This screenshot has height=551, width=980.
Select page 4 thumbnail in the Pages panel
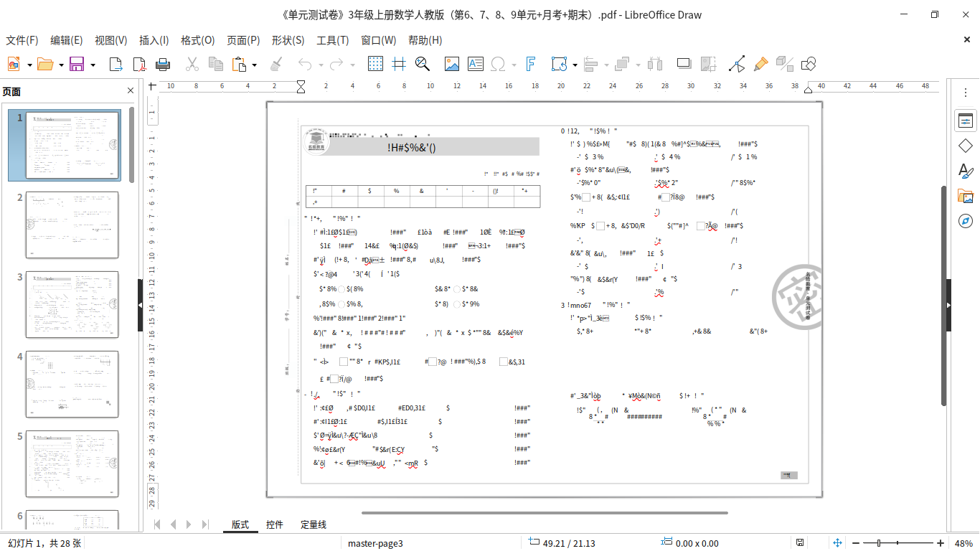click(x=72, y=384)
